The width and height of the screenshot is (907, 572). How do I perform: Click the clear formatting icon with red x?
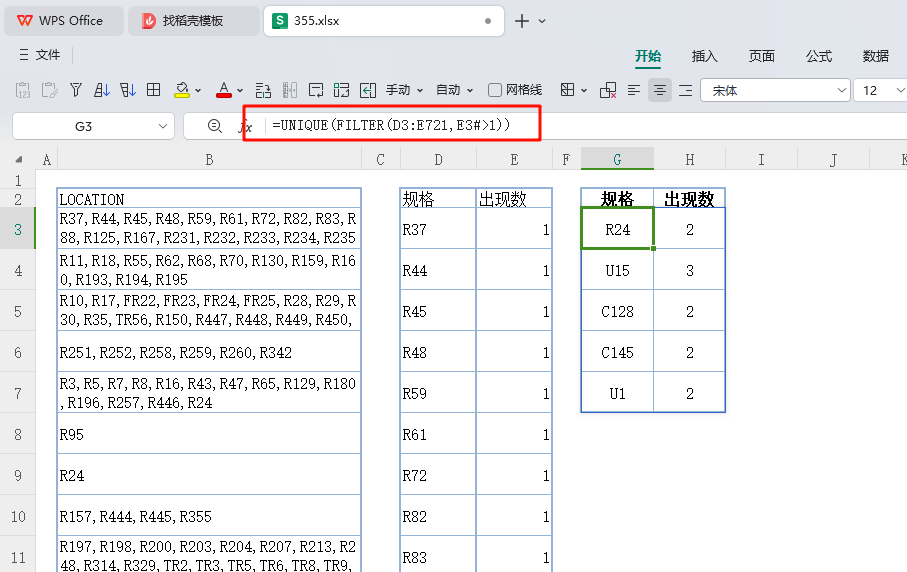[x=608, y=90]
